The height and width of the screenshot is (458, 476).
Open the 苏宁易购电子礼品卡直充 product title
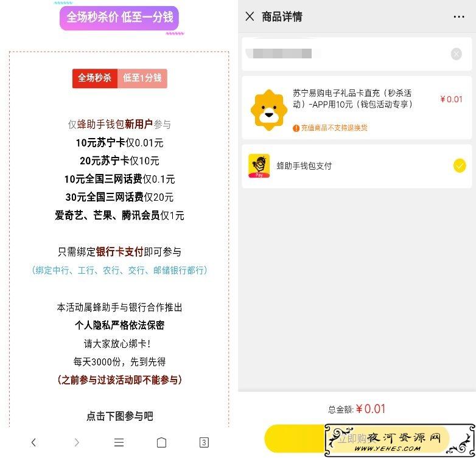pos(352,99)
